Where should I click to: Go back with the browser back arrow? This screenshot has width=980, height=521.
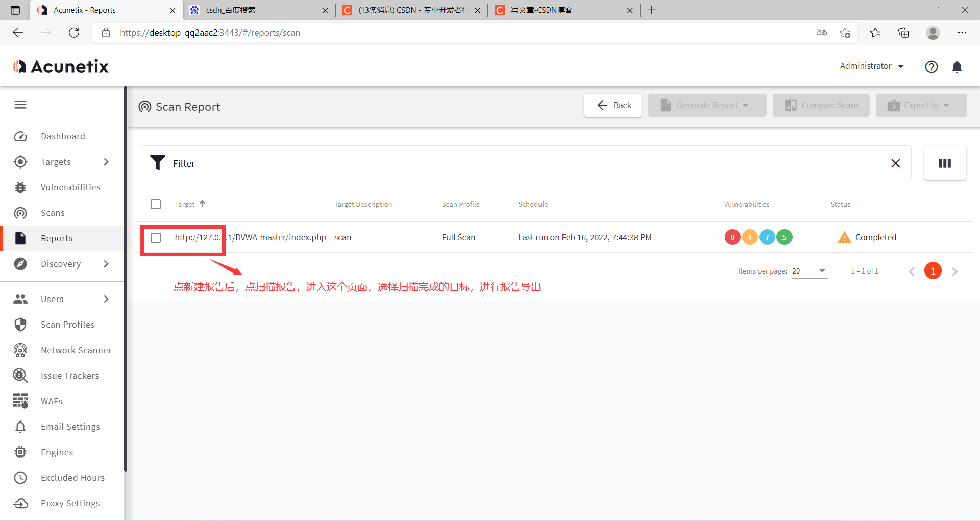coord(18,33)
